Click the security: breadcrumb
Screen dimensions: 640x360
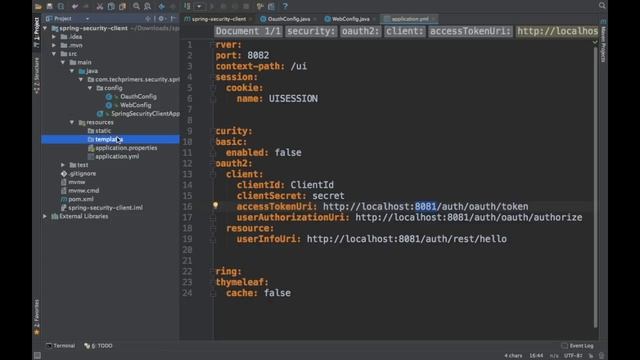[x=311, y=31]
